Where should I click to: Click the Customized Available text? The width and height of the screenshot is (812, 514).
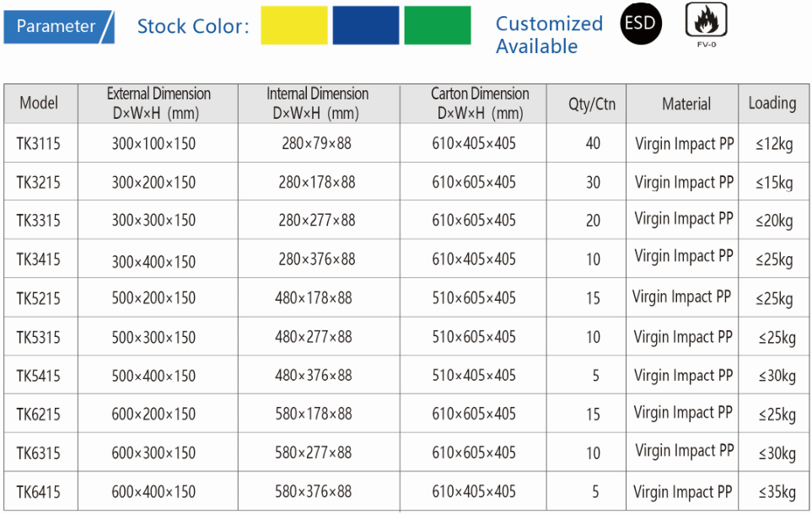549,35
